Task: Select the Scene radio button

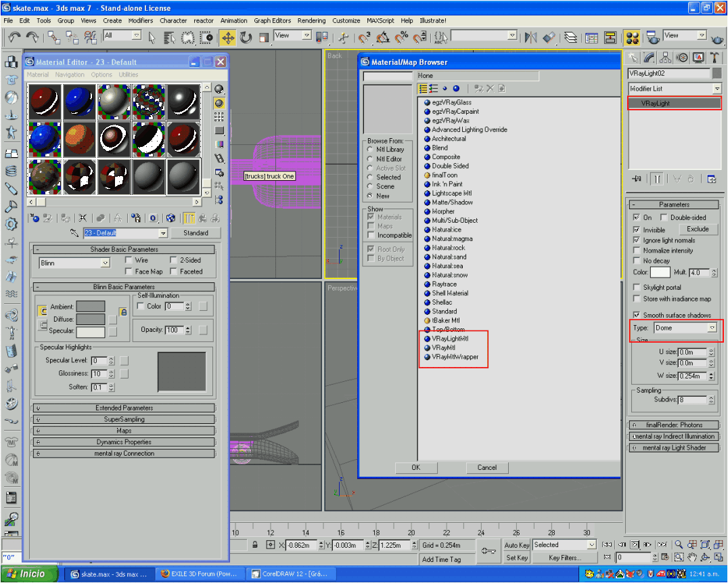Action: point(370,186)
